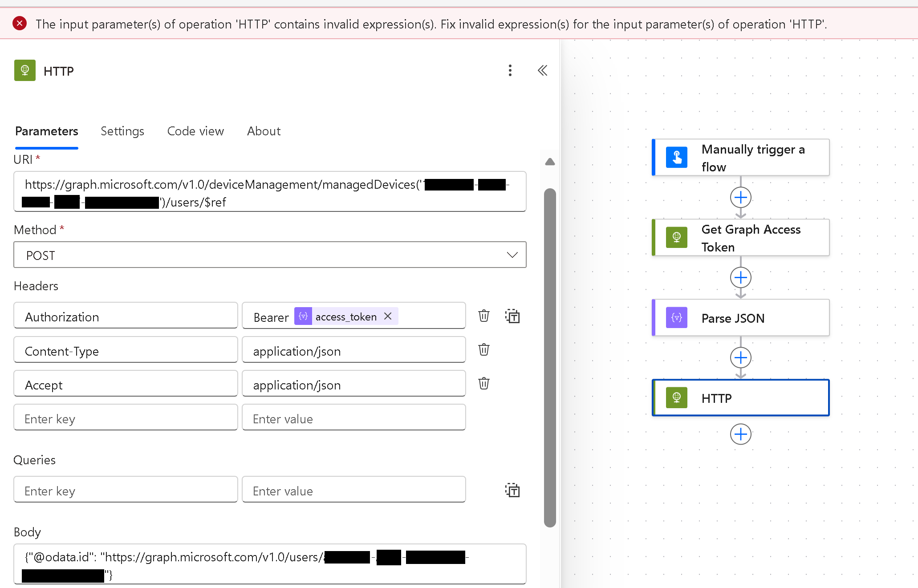Add step below Manually trigger a flow
Image resolution: width=918 pixels, height=588 pixels.
click(741, 197)
